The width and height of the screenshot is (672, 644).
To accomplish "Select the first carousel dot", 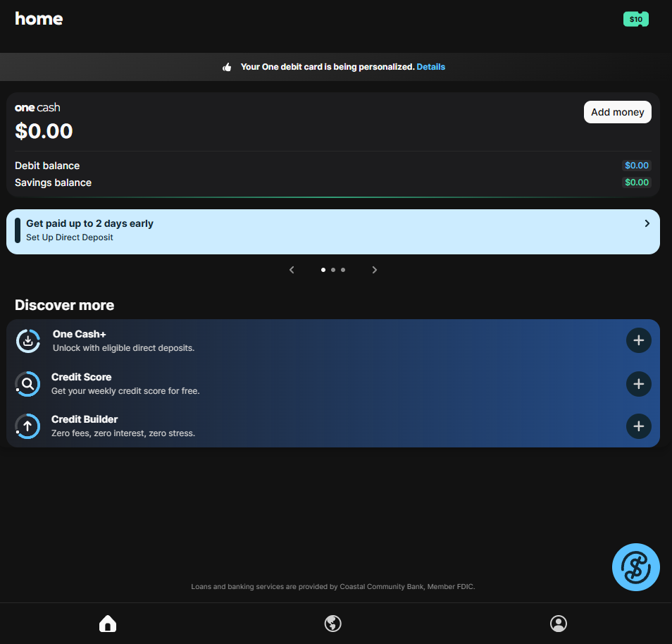I will (323, 270).
